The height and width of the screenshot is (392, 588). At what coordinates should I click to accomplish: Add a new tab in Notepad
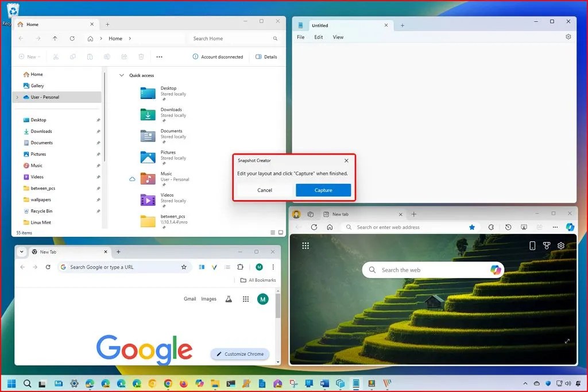(x=402, y=25)
